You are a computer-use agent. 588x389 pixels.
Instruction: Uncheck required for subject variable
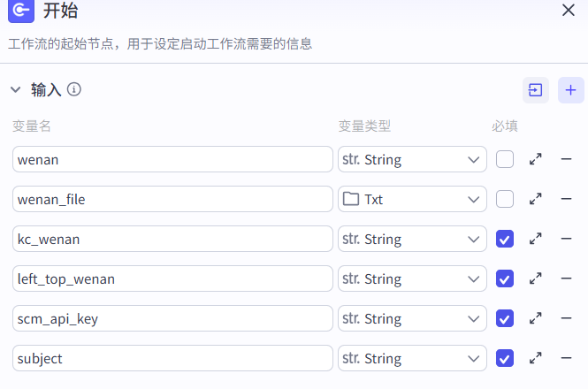[505, 358]
